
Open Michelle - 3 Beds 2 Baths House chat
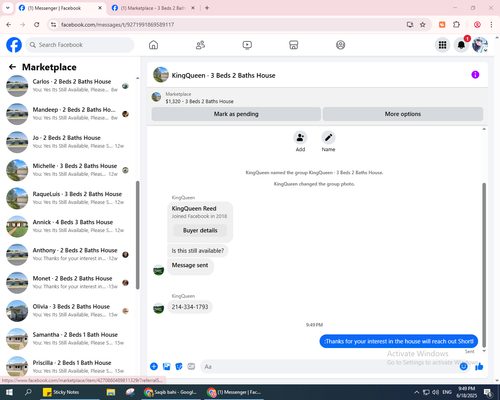coord(68,170)
